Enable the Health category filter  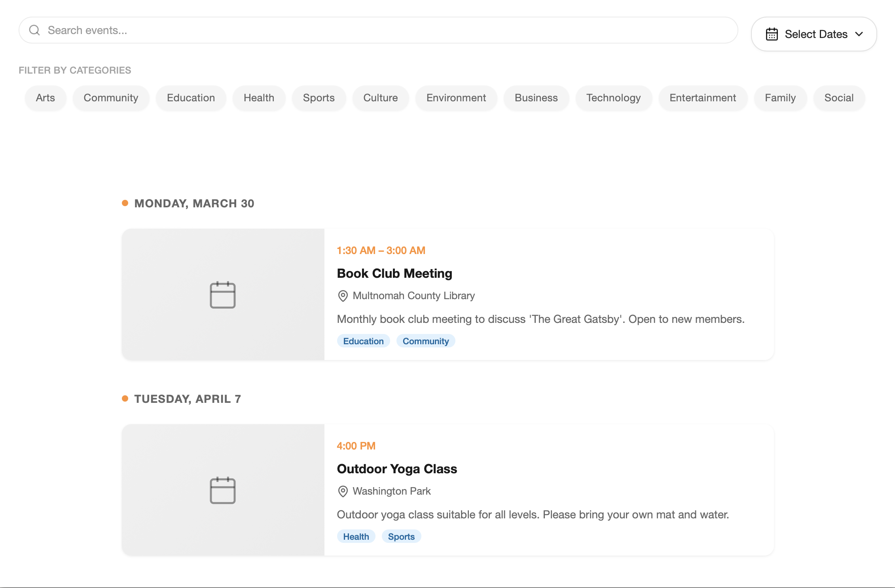coord(259,98)
